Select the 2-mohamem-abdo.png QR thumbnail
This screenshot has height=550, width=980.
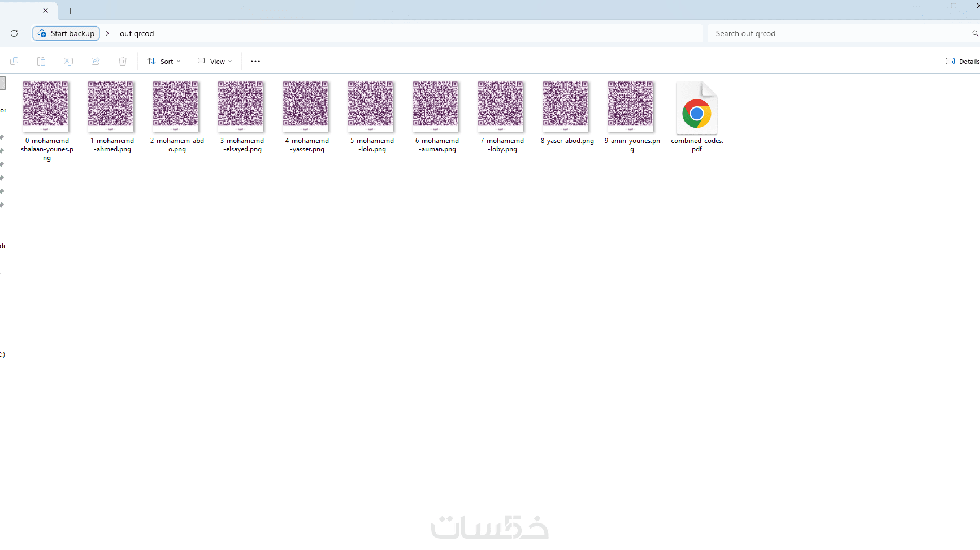coord(176,106)
